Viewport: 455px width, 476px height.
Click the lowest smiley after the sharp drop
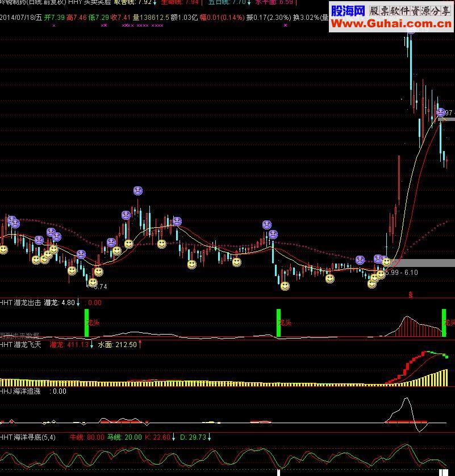[285, 286]
